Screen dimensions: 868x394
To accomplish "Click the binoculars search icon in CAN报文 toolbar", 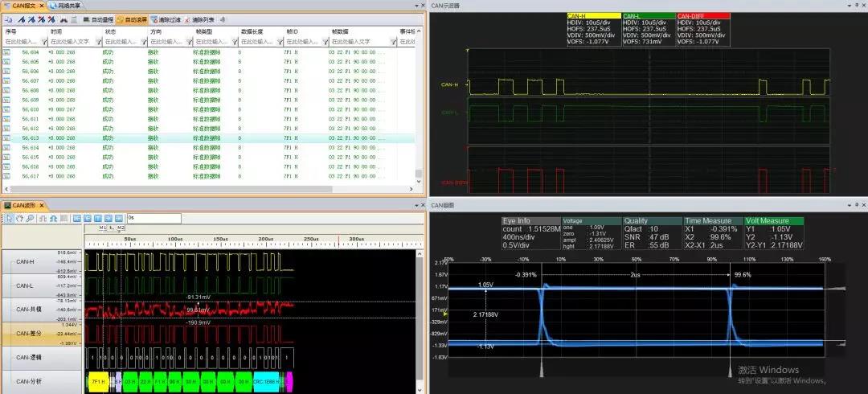I will [x=63, y=19].
